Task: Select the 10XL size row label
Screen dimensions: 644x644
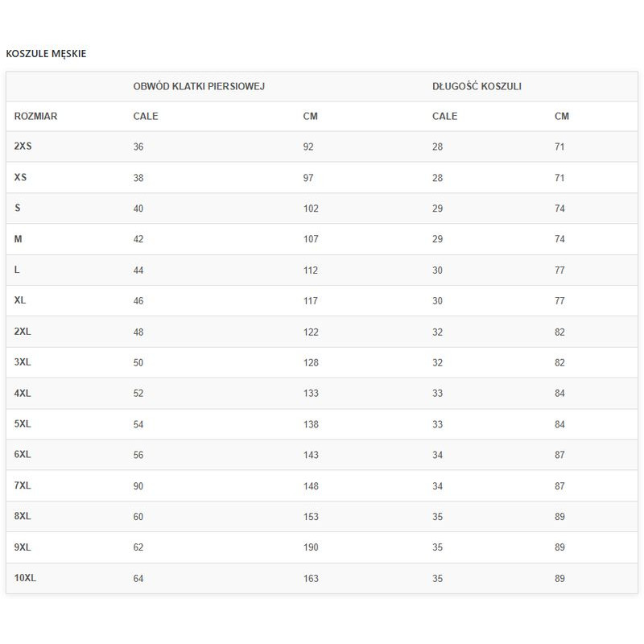Action: pyautogui.click(x=26, y=578)
